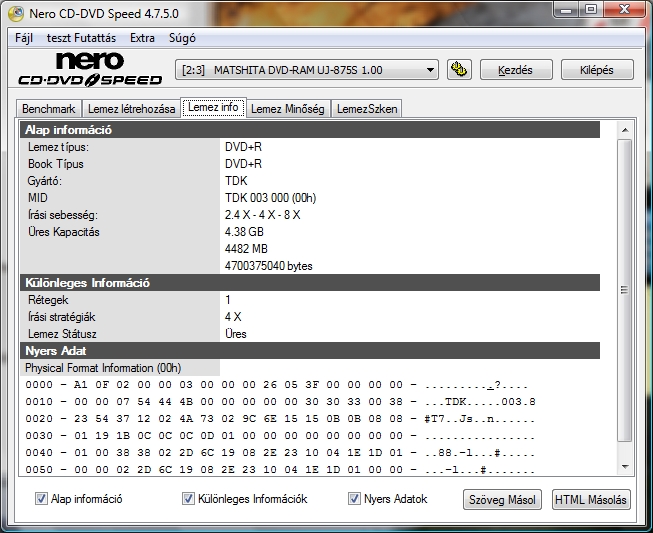The width and height of the screenshot is (653, 533).
Task: Click the 4482 MB capacity value
Action: (246, 249)
